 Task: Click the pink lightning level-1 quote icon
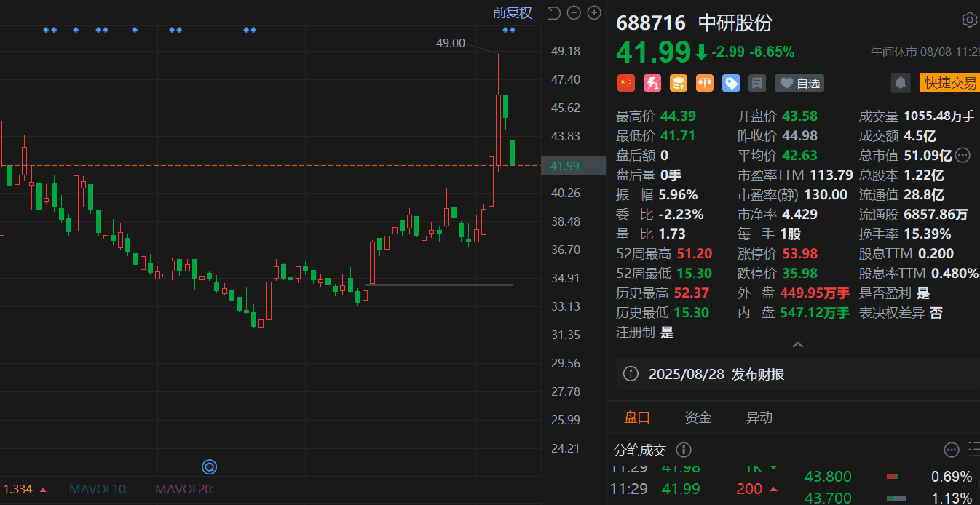point(652,83)
